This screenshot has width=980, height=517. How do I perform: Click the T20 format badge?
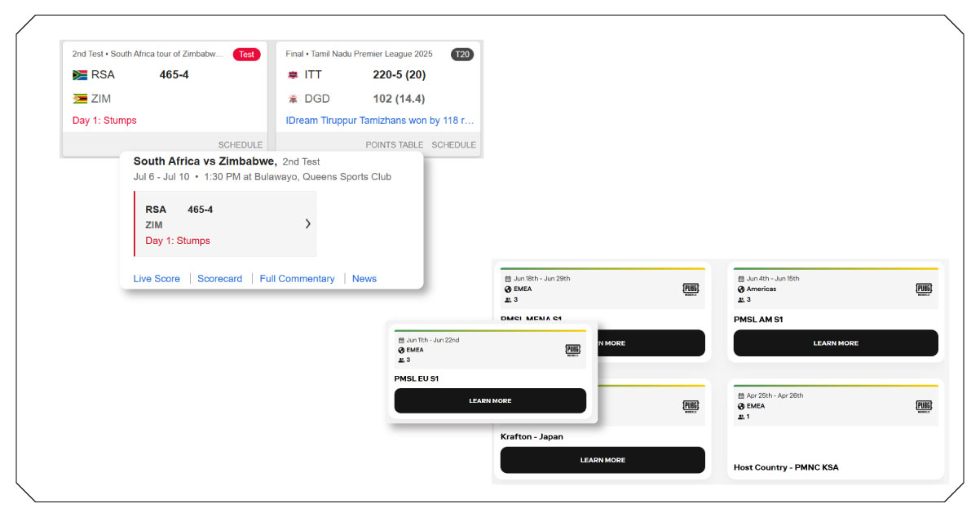click(462, 55)
